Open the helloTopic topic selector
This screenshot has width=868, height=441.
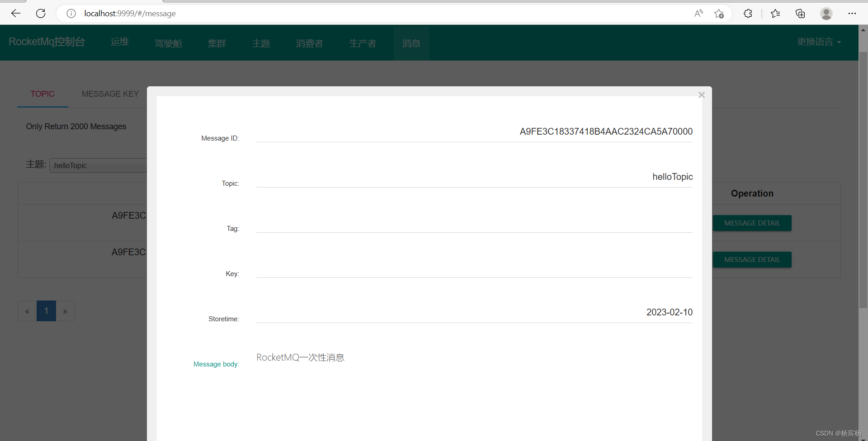[x=98, y=165]
